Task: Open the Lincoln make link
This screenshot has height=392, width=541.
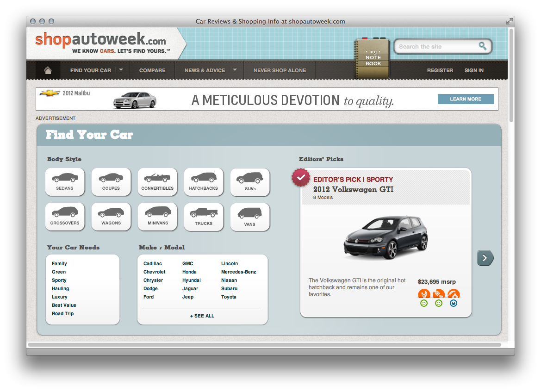Action: (230, 264)
